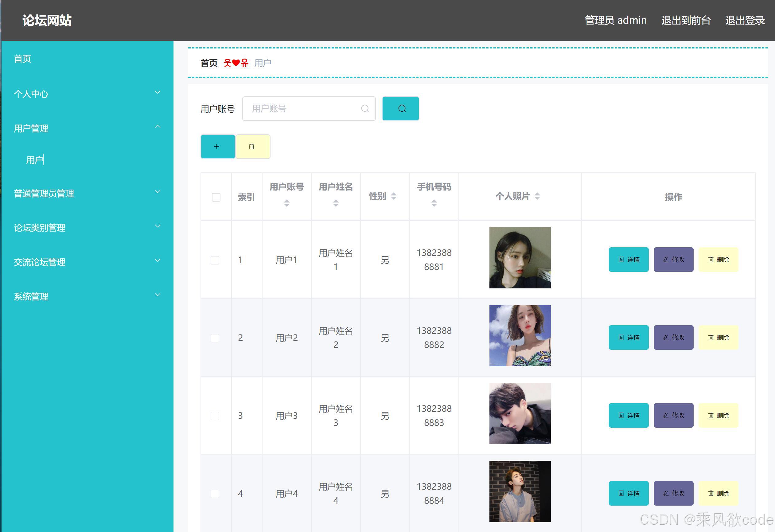Sort by 用户账号 column arrows
Image resolution: width=775 pixels, height=532 pixels.
coord(286,203)
